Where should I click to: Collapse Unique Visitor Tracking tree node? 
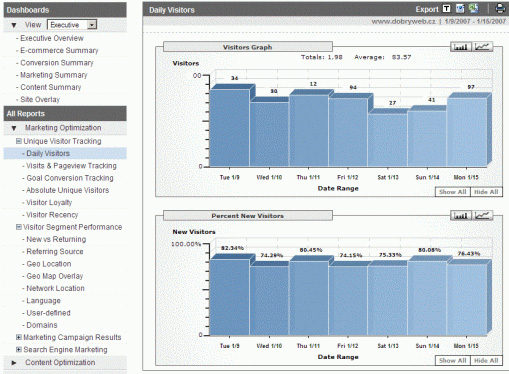coord(19,141)
